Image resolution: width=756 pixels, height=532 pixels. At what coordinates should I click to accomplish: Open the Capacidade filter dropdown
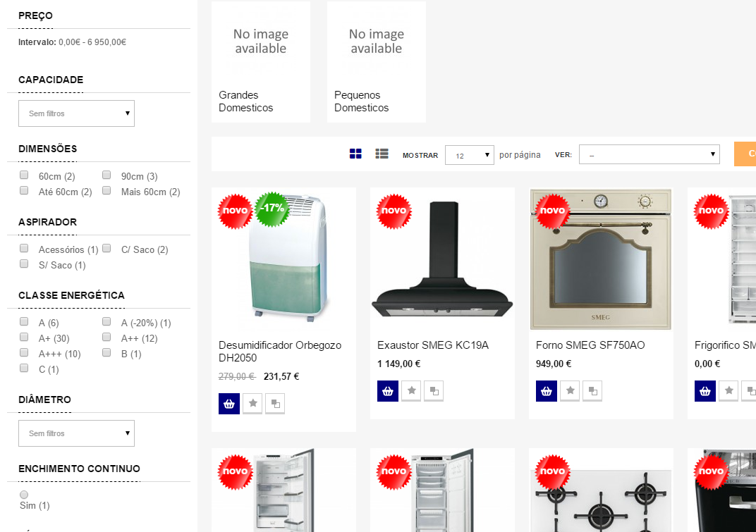tap(76, 113)
